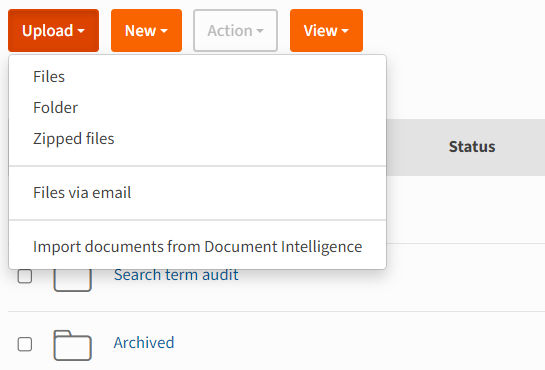Click the Archived folder icon
This screenshot has height=370, width=545.
[73, 345]
